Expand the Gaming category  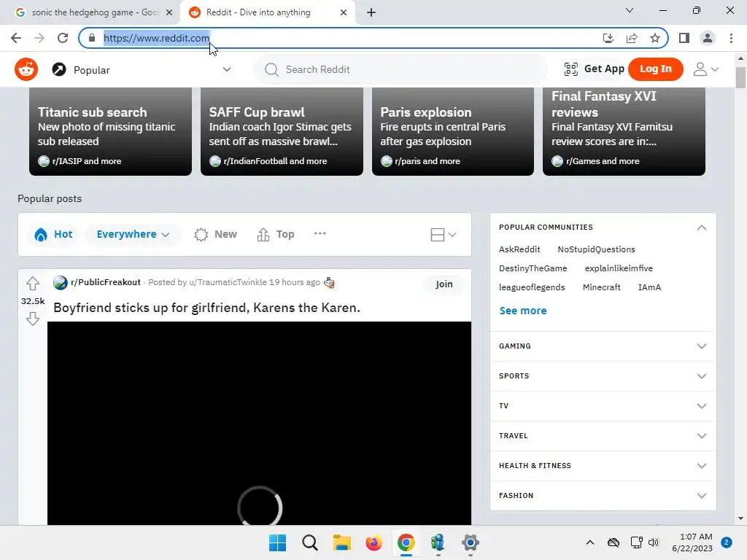tap(702, 346)
